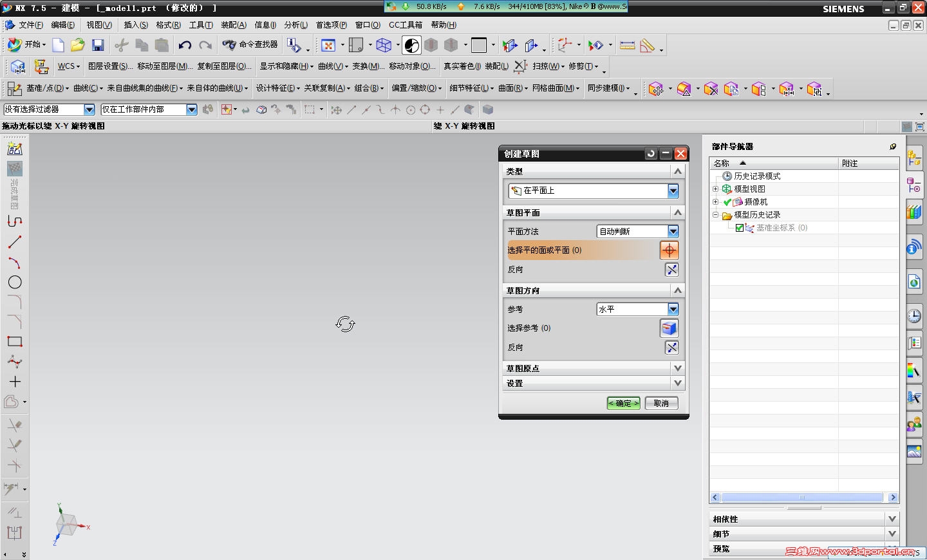
Task: Save the part with the floppy icon
Action: point(98,44)
